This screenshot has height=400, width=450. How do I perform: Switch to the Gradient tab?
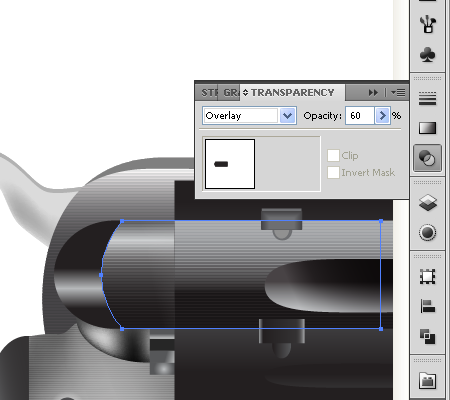pos(230,92)
